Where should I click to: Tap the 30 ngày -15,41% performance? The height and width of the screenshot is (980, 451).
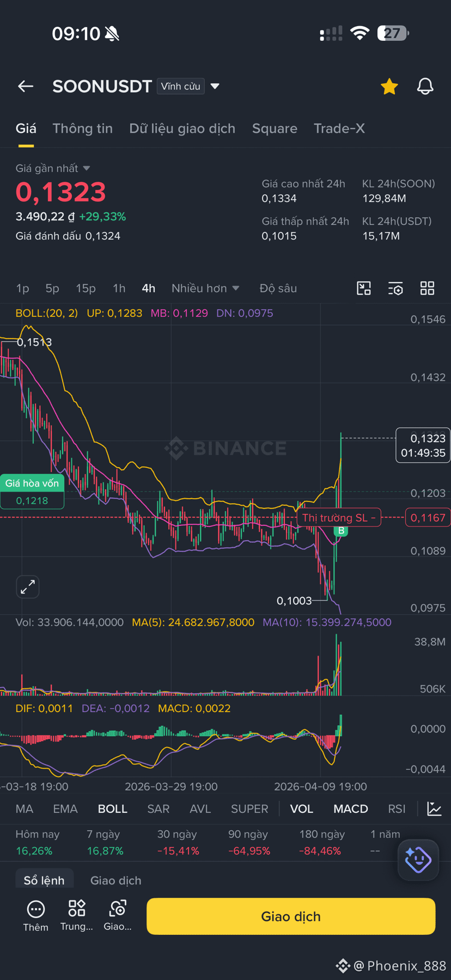pos(178,842)
